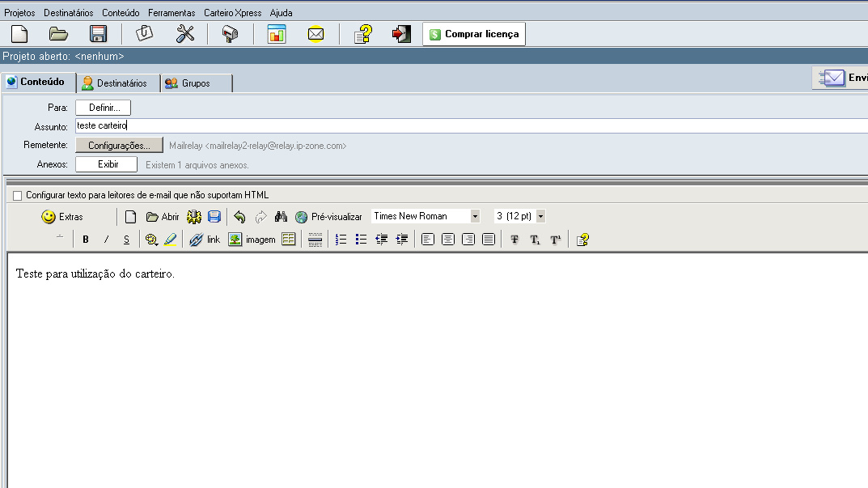Insert a hyperlink with link button
The image size is (868, 488).
click(x=205, y=240)
